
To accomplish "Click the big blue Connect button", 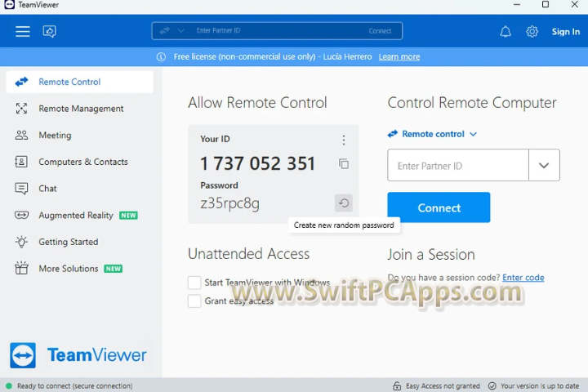I will (439, 207).
